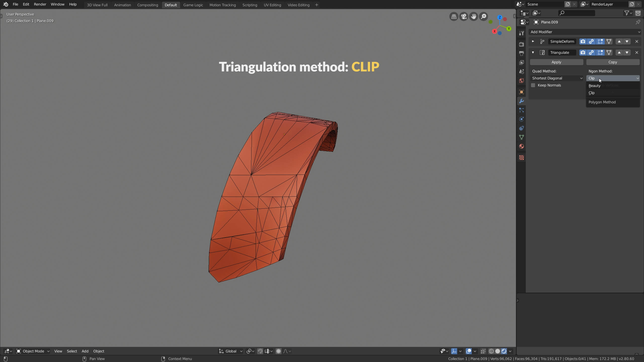The image size is (644, 362).
Task: Click the Copy button for Triangulate
Action: click(x=613, y=62)
